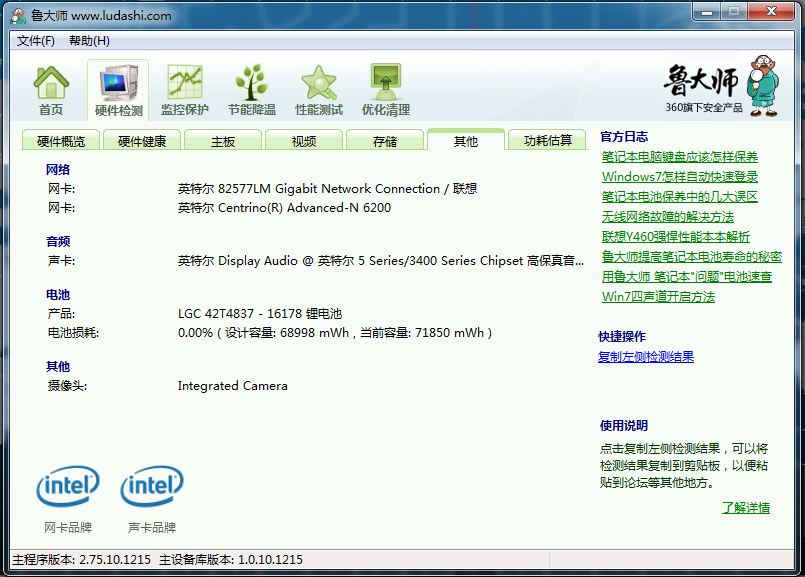The height and width of the screenshot is (577, 805).
Task: Click the 产品: label
Action: 62,314
